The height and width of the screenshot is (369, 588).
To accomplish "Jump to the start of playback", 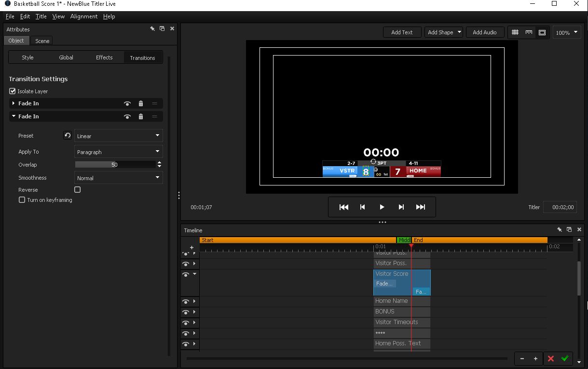I will 343,207.
